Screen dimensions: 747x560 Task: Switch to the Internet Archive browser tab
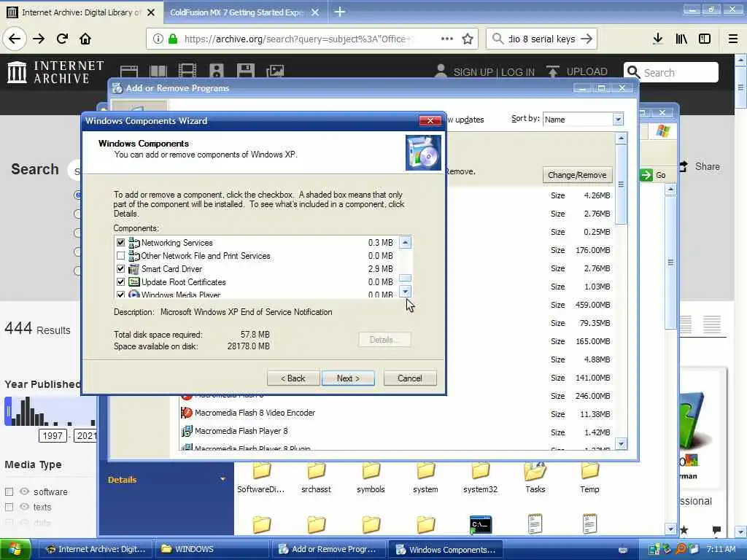81,12
